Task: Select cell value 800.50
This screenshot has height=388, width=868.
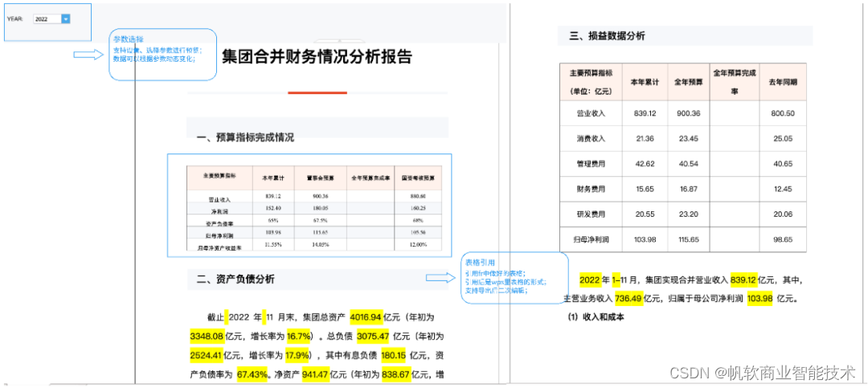Action: pyautogui.click(x=783, y=113)
